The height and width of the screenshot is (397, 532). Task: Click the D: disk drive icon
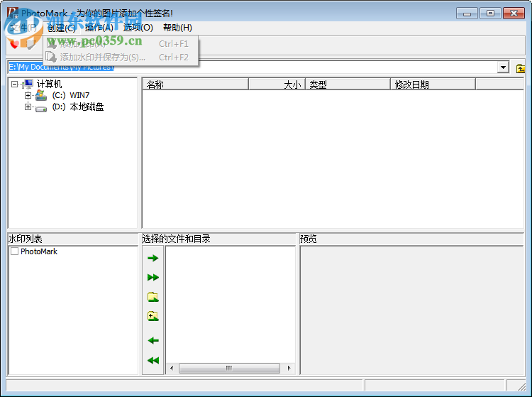(41, 109)
